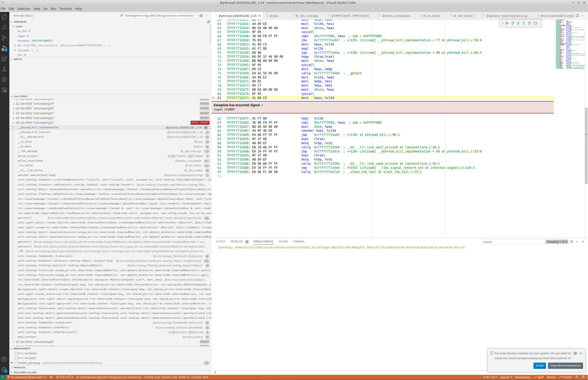Open the Terminal menu
The height and width of the screenshot is (380, 588).
tap(65, 9)
